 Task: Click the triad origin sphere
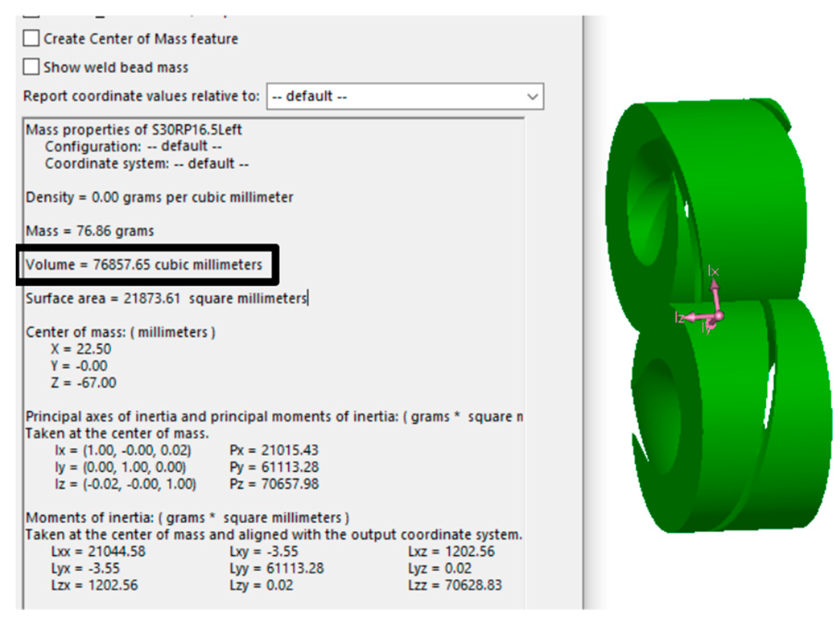coord(719,315)
